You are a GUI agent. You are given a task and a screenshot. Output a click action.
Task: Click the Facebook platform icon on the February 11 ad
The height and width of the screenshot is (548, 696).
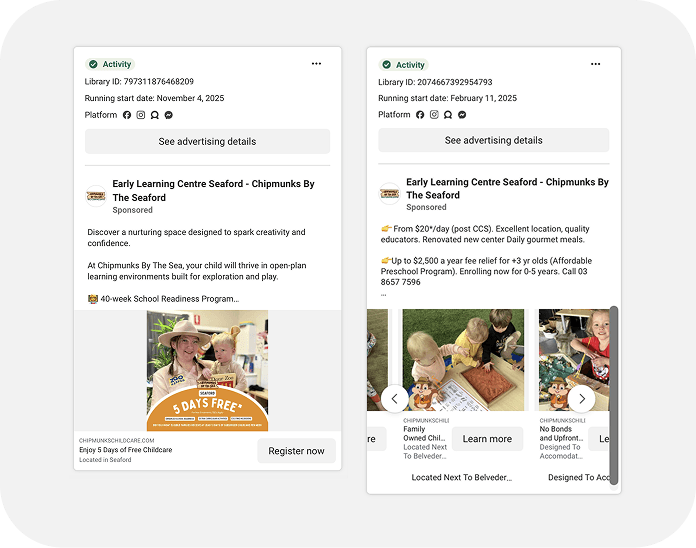click(x=420, y=114)
